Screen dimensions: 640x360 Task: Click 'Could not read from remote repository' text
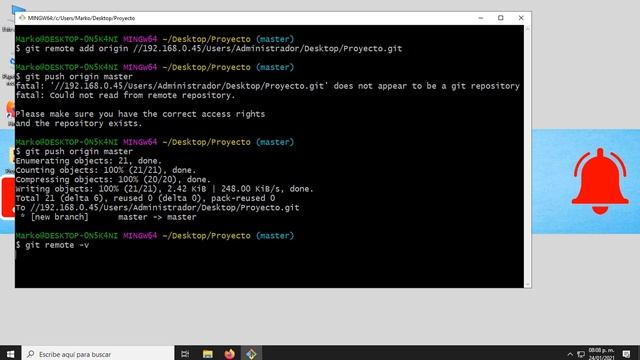coord(125,96)
